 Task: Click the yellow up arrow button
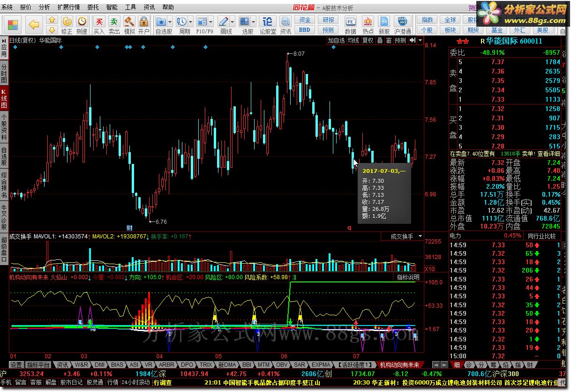tap(52, 20)
